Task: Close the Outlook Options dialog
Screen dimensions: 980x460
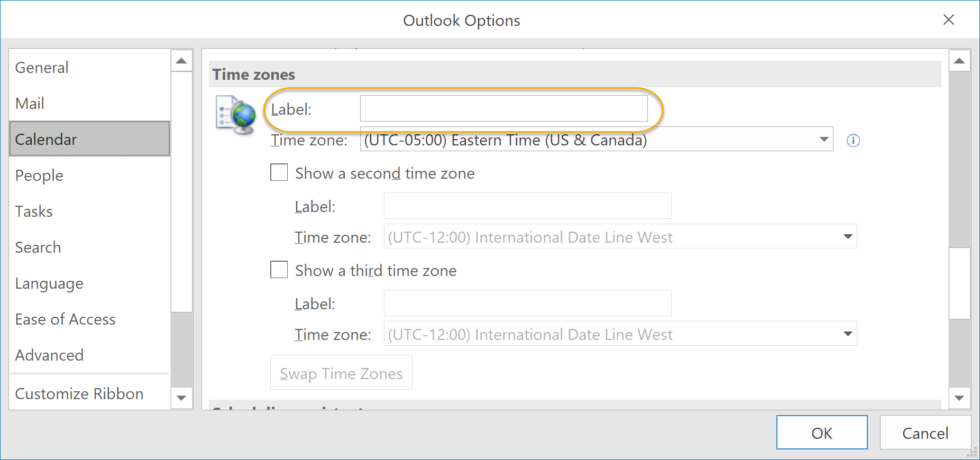Action: pyautogui.click(x=949, y=20)
